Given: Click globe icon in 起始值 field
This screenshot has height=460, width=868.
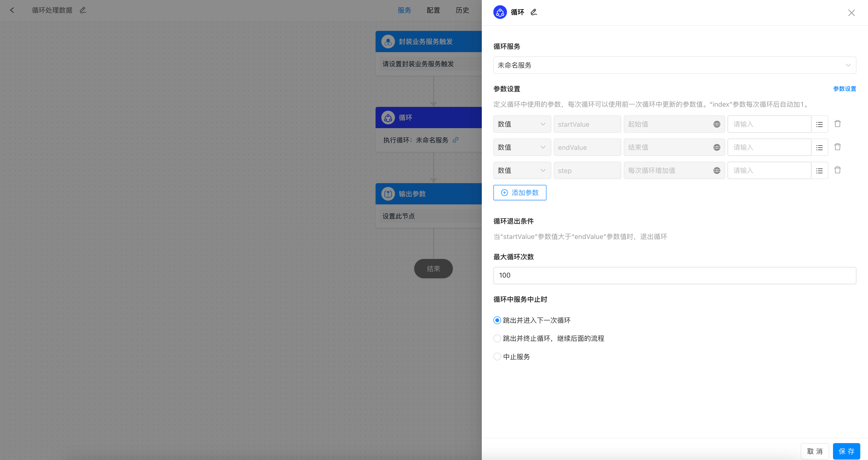Looking at the screenshot, I should pos(717,124).
